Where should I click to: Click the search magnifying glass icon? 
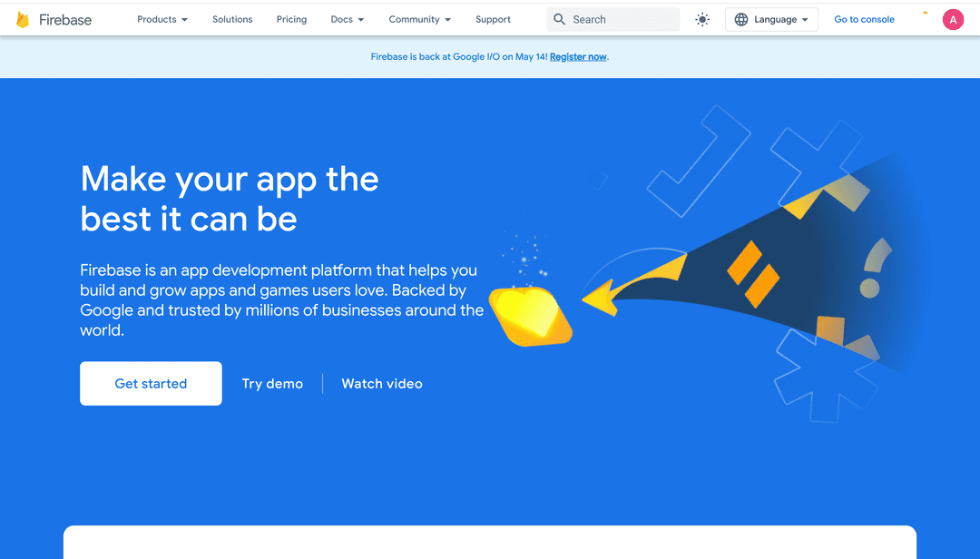click(x=560, y=19)
